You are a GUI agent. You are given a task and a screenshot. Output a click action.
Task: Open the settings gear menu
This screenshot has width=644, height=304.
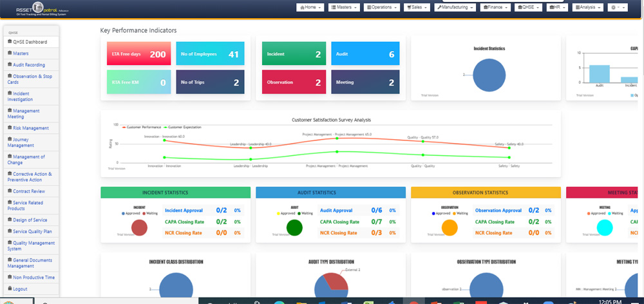tap(613, 7)
